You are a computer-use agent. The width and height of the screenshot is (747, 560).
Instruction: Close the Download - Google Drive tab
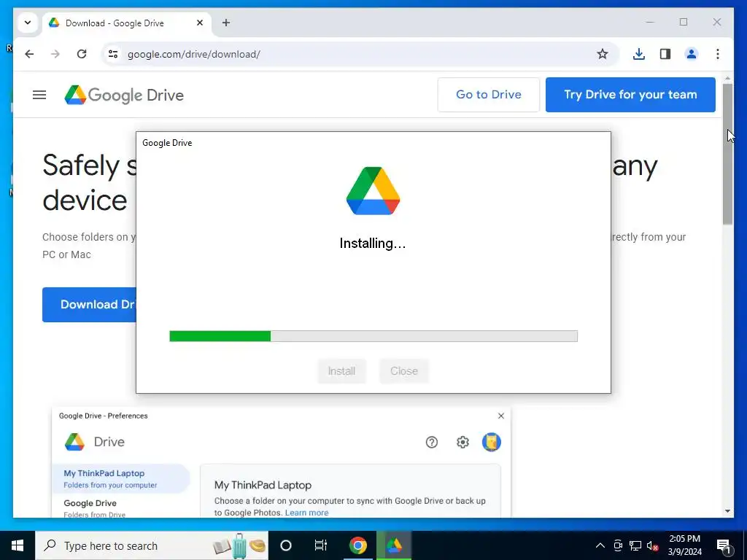(x=200, y=23)
